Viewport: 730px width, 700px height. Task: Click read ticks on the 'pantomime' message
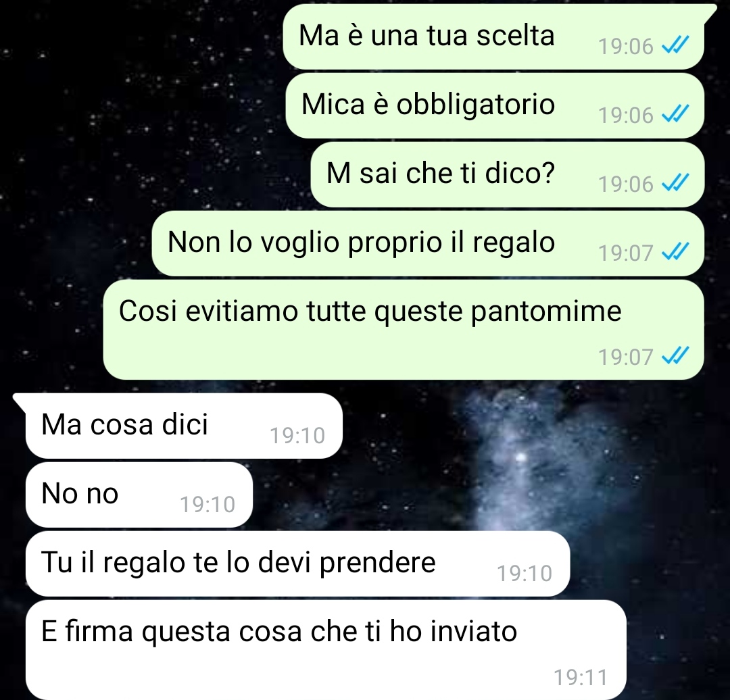point(675,357)
